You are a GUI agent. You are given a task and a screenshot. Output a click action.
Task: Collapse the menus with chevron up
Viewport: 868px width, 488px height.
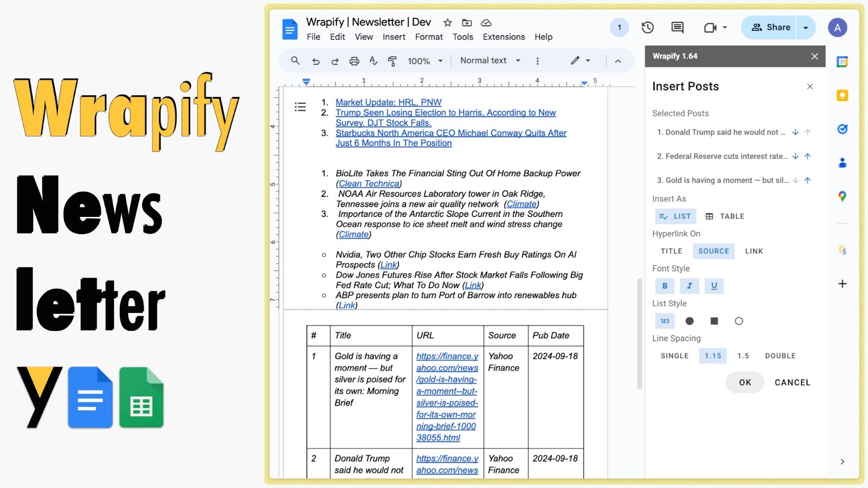point(618,61)
